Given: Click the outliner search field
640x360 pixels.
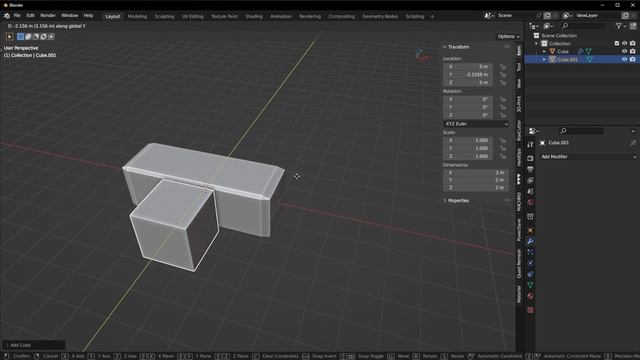Looking at the screenshot, I should (x=582, y=26).
